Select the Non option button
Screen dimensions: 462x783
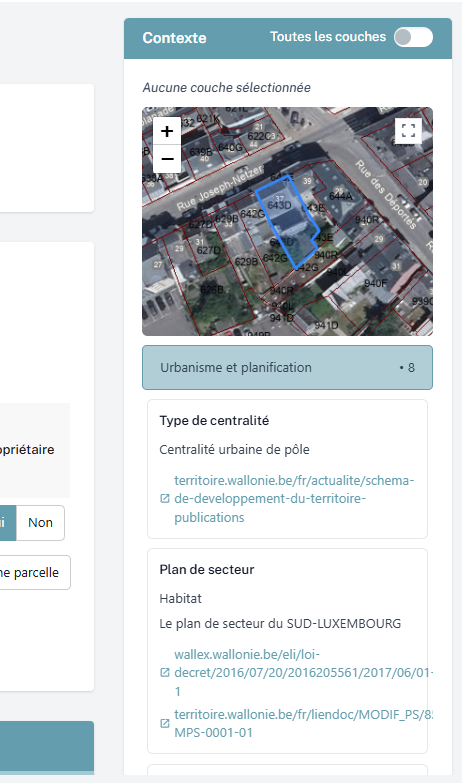click(x=40, y=523)
